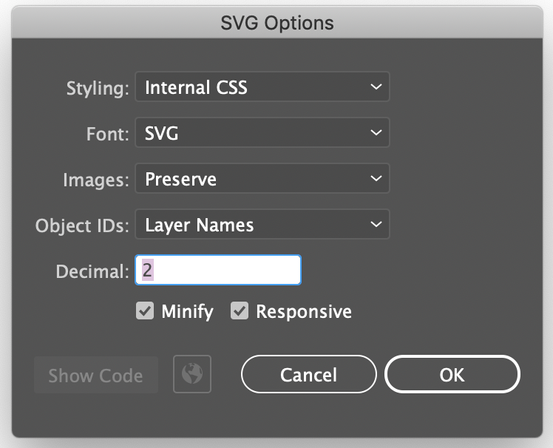Click the chevron arrow of Object IDs dropdown
Image resolution: width=553 pixels, height=448 pixels.
click(x=376, y=224)
